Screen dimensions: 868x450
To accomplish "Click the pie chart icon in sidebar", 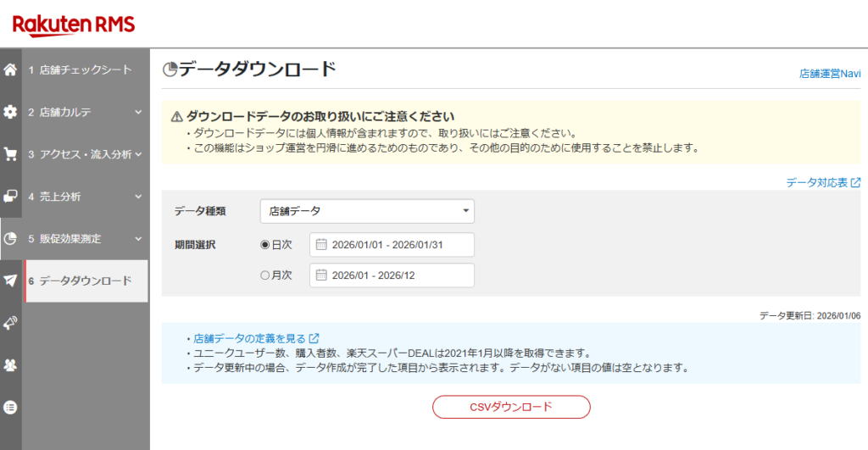I will click(10, 239).
